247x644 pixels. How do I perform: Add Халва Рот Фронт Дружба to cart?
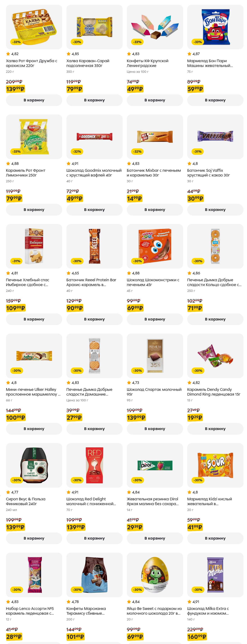click(x=34, y=100)
